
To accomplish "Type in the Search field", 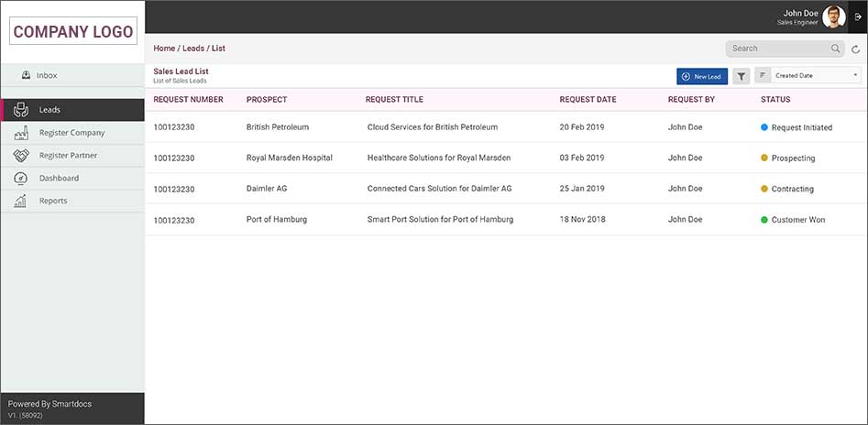I will (x=779, y=49).
